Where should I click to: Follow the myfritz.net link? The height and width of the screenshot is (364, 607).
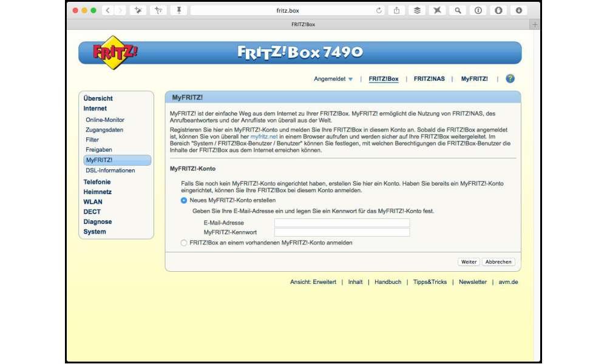pos(264,136)
